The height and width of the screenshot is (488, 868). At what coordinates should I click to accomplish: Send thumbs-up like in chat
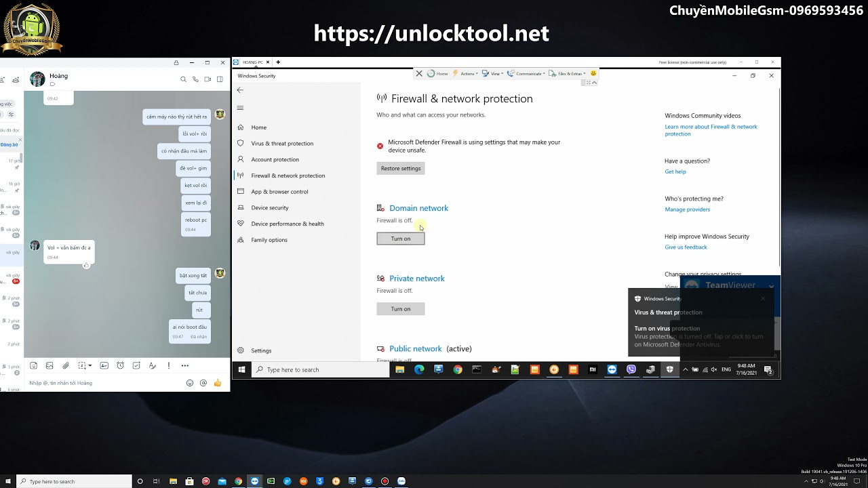pyautogui.click(x=218, y=383)
